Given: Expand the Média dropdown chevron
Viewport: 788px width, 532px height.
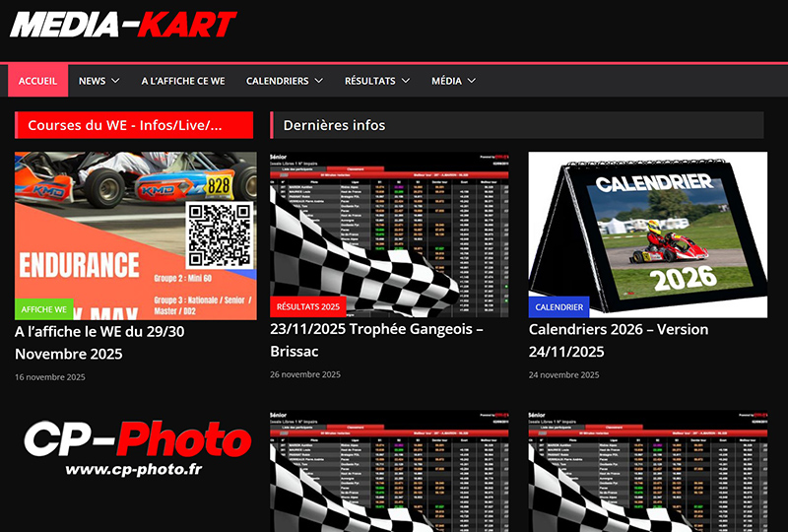Looking at the screenshot, I should pos(472,81).
